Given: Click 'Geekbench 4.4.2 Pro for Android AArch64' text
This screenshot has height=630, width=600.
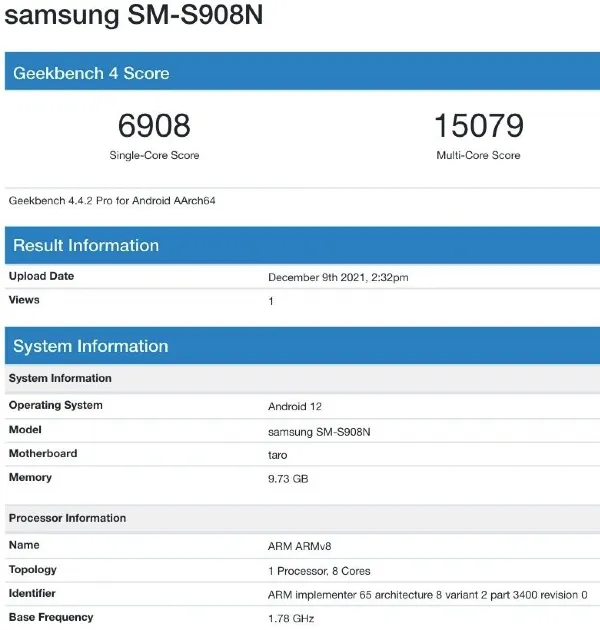Looking at the screenshot, I should [x=112, y=201].
